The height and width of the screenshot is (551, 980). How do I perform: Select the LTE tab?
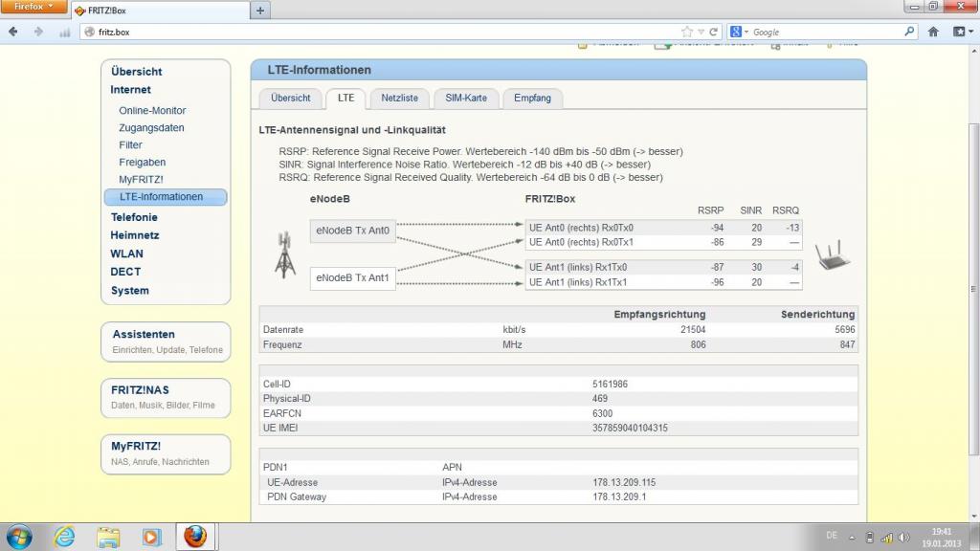345,99
